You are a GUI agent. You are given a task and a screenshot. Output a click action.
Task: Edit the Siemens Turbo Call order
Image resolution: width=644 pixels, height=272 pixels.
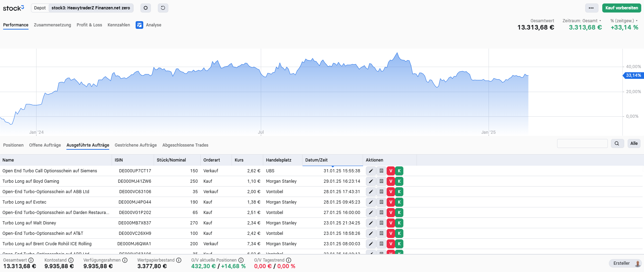[x=371, y=171]
